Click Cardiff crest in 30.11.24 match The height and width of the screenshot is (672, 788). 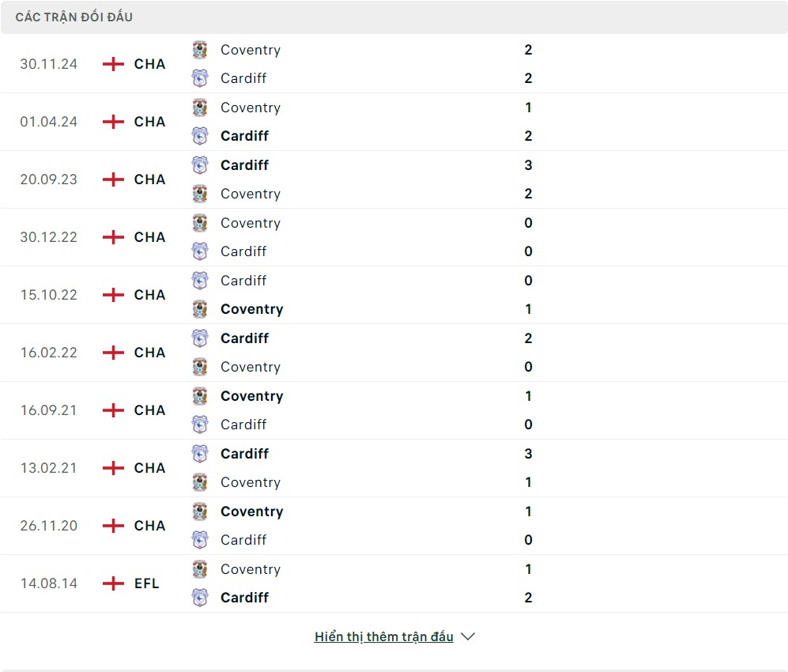click(200, 78)
